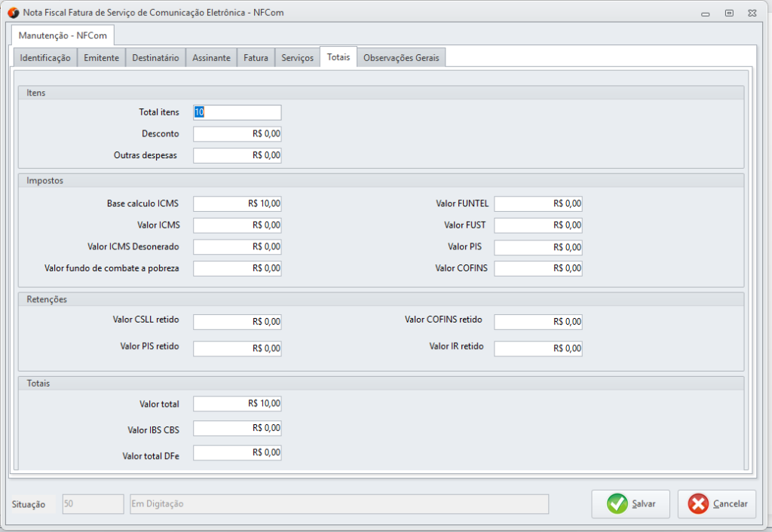Image resolution: width=772 pixels, height=532 pixels.
Task: Switch to the Serviços tab
Action: (297, 58)
